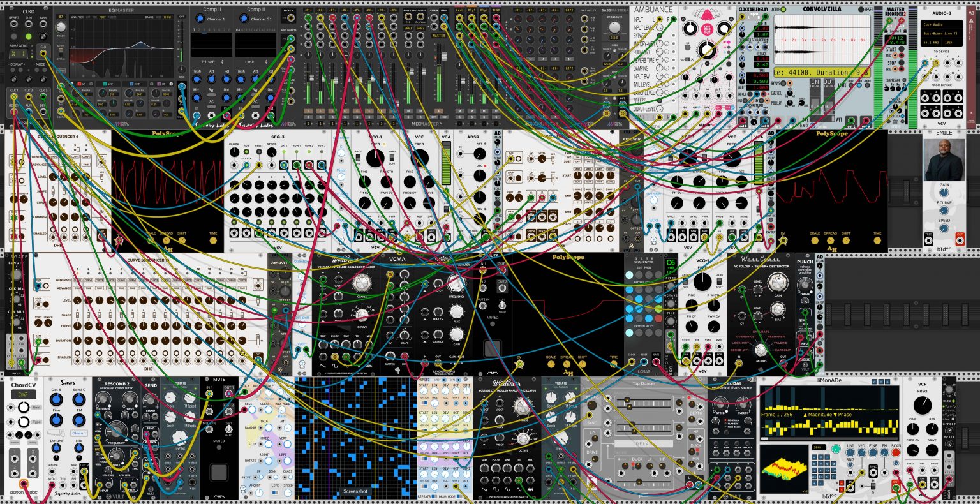
Task: Open the 'Limit' mode selector on Comp II
Action: pyautogui.click(x=255, y=62)
